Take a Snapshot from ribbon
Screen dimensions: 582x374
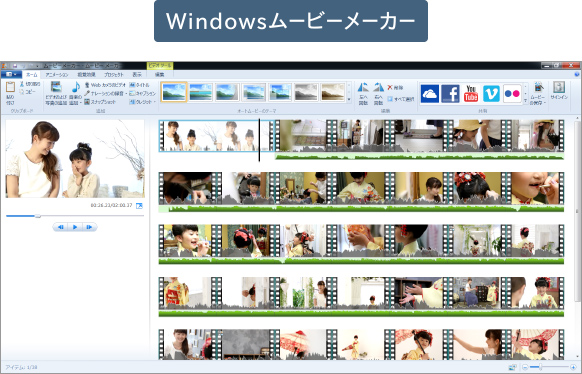tap(100, 102)
